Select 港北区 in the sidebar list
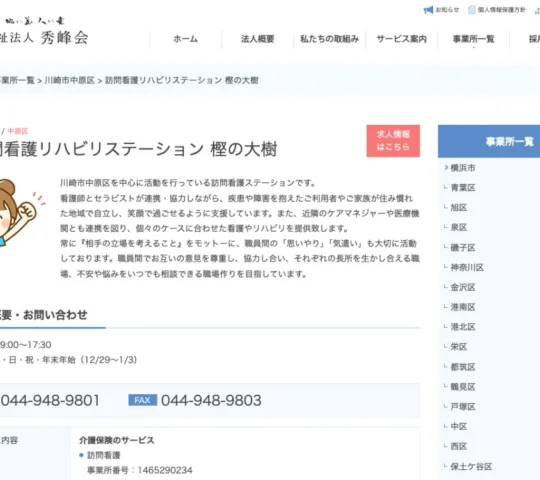This screenshot has width=540, height=480. tap(463, 327)
